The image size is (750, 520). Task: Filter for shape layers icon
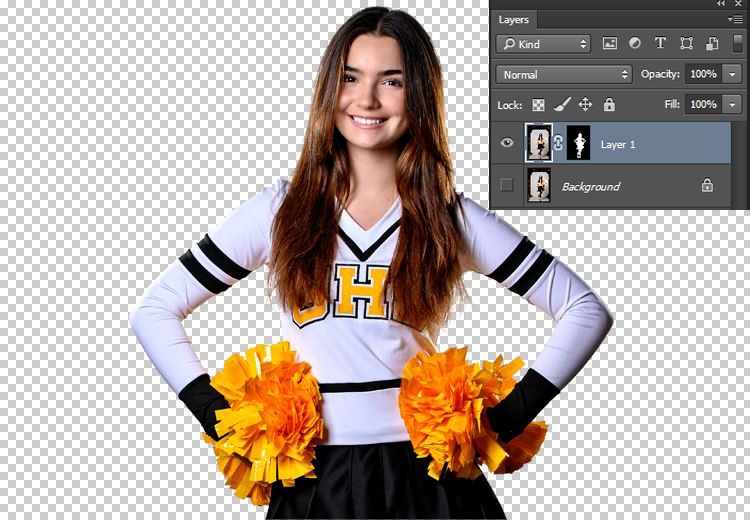pos(686,44)
